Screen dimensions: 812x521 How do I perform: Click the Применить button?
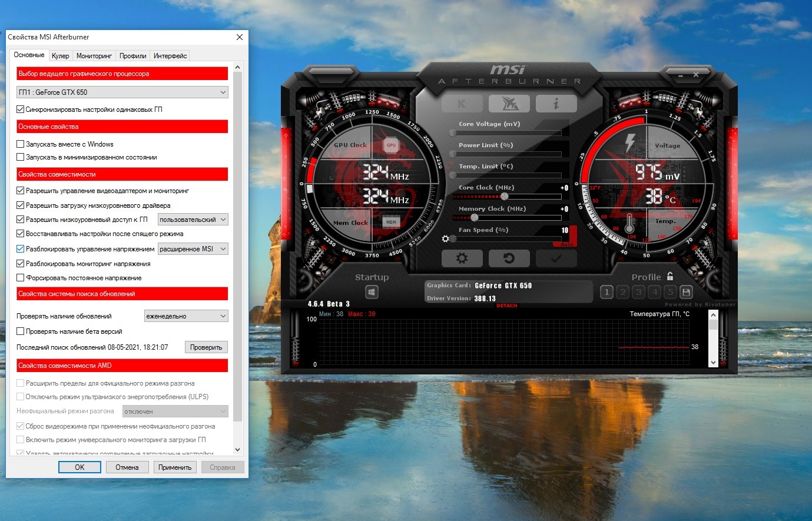[x=175, y=467]
